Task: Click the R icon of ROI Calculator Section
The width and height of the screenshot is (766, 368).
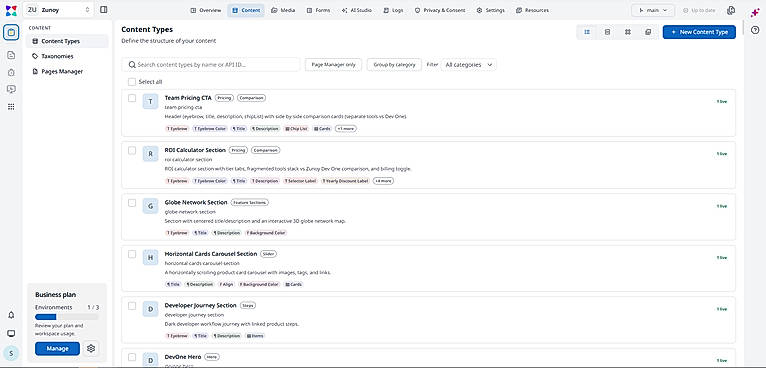Action: (x=150, y=154)
